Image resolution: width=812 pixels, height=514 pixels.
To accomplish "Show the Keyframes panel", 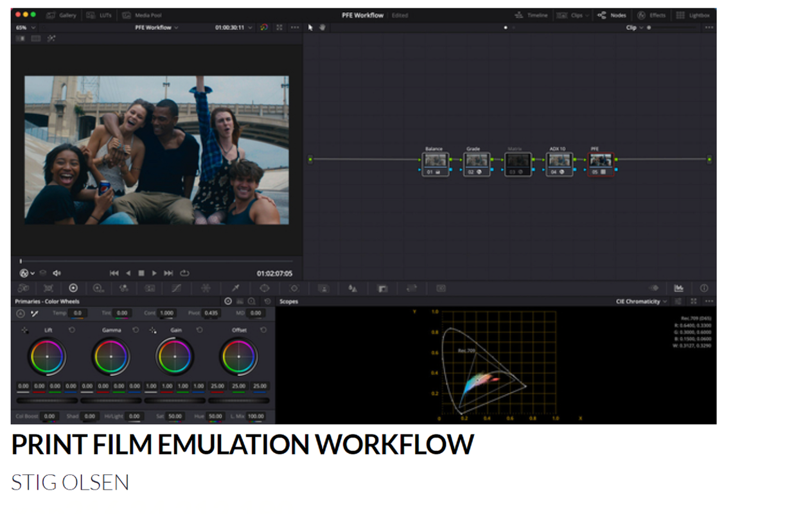I will [x=655, y=288].
